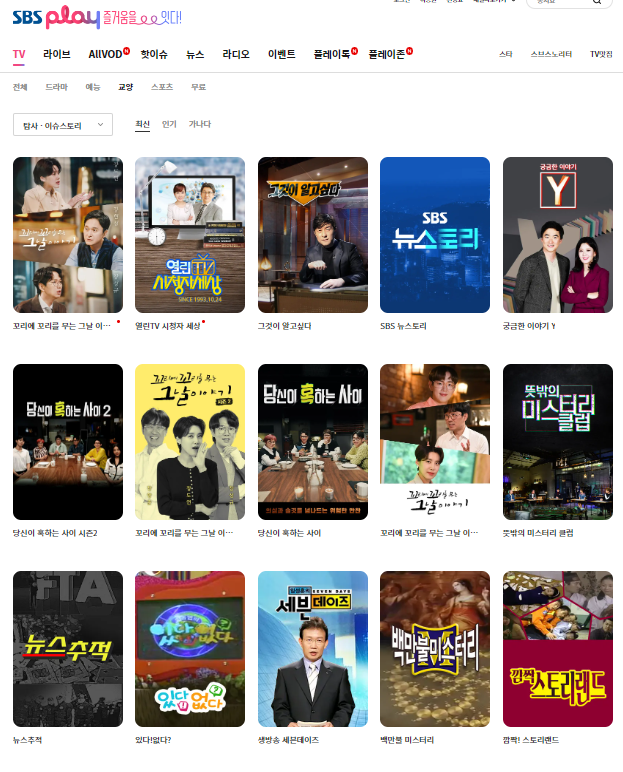Image resolution: width=623 pixels, height=772 pixels.
Task: Open the 라디오 menu tab
Action: (236, 54)
